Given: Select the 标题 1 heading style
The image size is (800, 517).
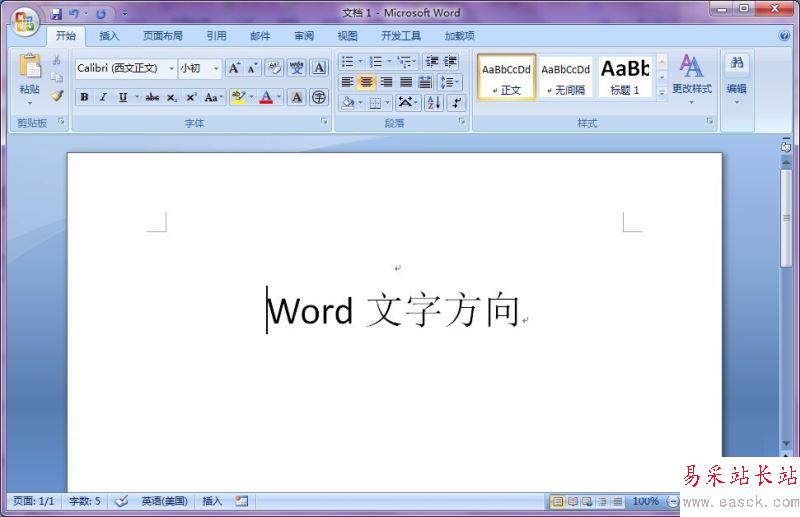Looking at the screenshot, I should point(625,77).
